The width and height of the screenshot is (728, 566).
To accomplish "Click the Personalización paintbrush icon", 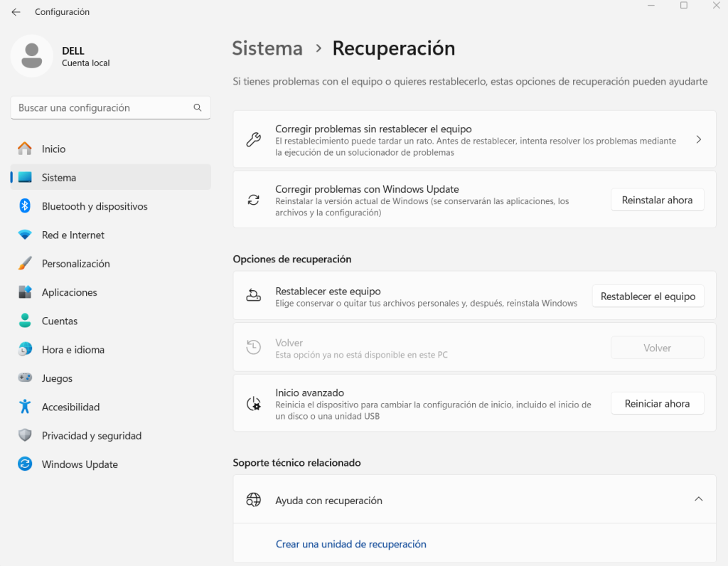I will (x=25, y=263).
